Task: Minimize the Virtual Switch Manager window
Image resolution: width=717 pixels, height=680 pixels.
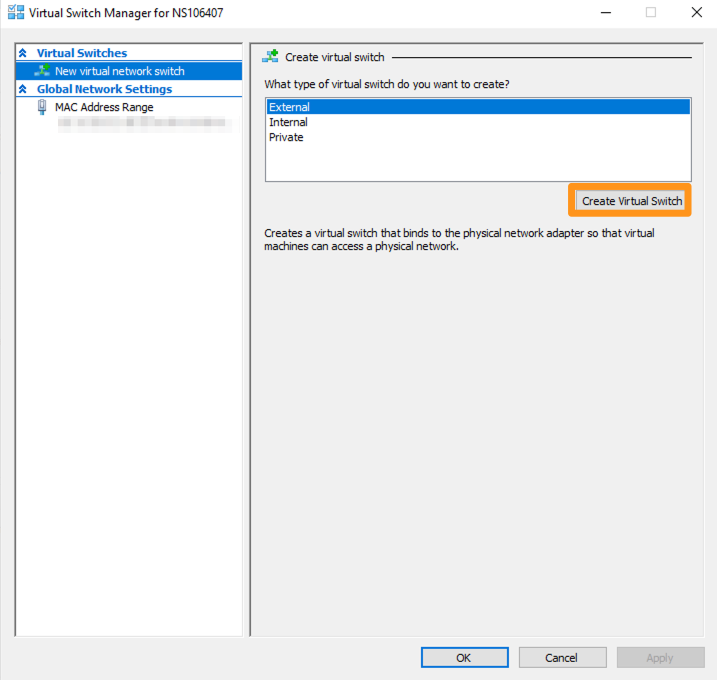Action: coord(606,12)
